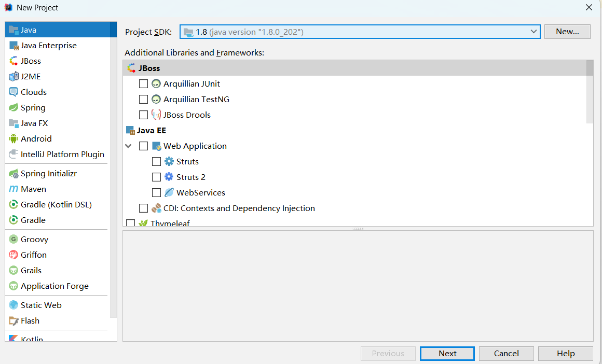The image size is (602, 364).
Task: Click the Java Enterprise icon
Action: point(13,45)
